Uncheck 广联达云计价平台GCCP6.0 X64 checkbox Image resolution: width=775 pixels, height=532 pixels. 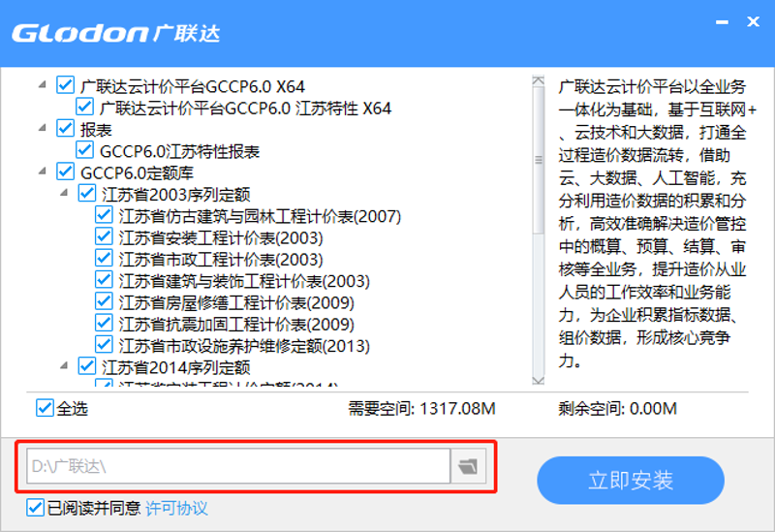[x=65, y=85]
